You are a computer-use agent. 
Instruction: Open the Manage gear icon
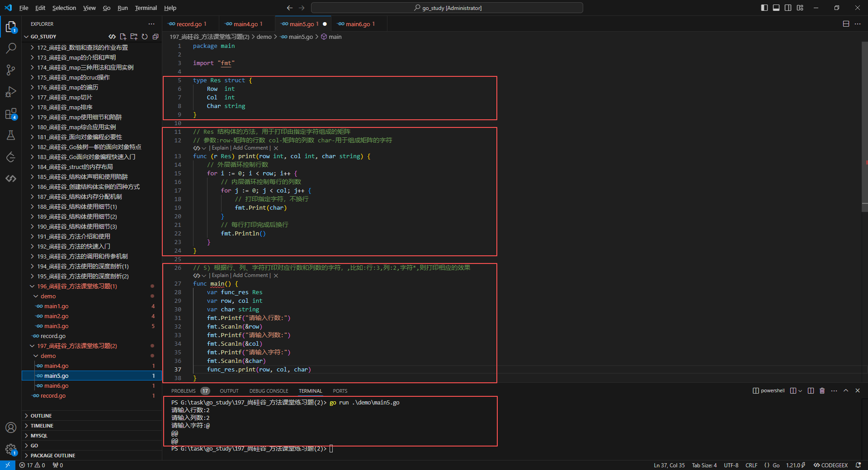point(11,449)
